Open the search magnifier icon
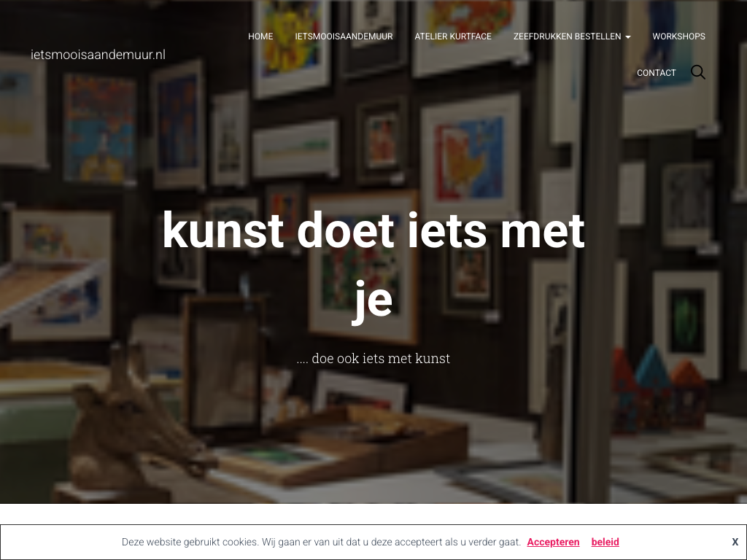The height and width of the screenshot is (560, 747). click(x=698, y=72)
